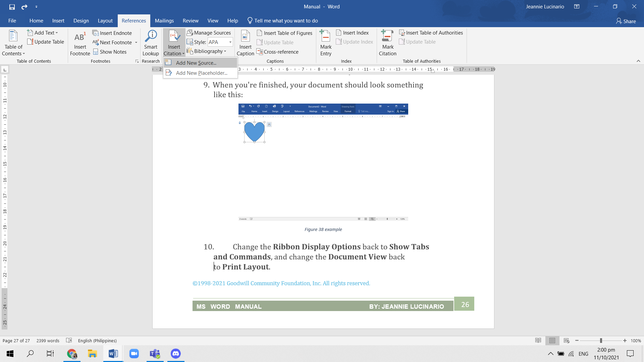
Task: Switch to Print Layout view
Action: click(552, 341)
